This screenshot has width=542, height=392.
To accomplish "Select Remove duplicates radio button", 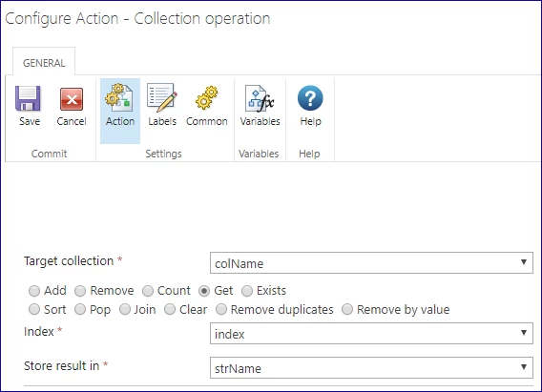I will point(220,309).
